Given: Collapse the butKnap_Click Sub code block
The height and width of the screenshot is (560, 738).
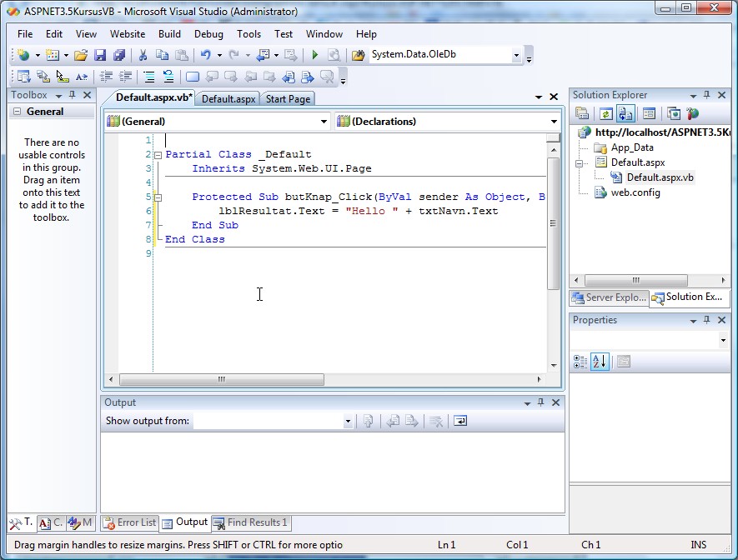Looking at the screenshot, I should pos(158,197).
